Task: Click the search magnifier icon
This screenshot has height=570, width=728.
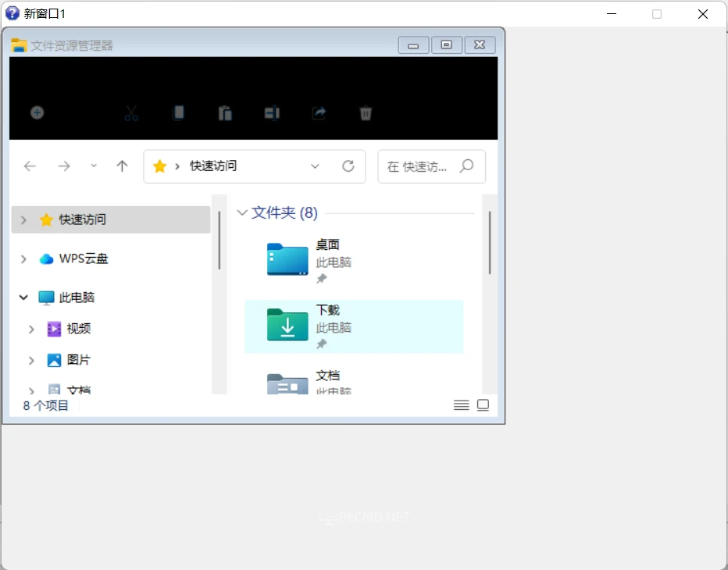Action: [466, 166]
